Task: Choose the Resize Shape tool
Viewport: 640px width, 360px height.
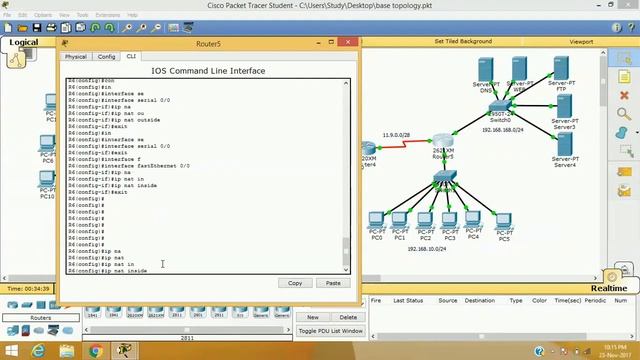Action: pos(626,151)
